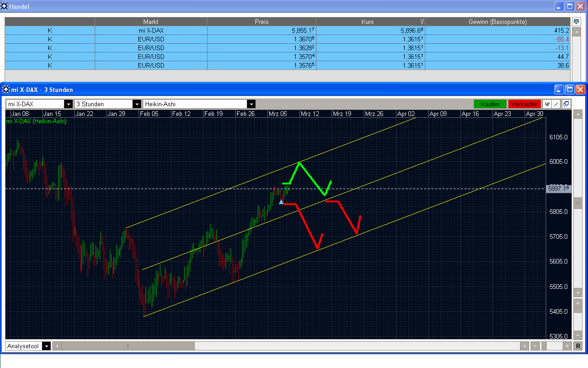The height and width of the screenshot is (368, 588).
Task: Click the detach chart window icon
Action: pos(566,104)
